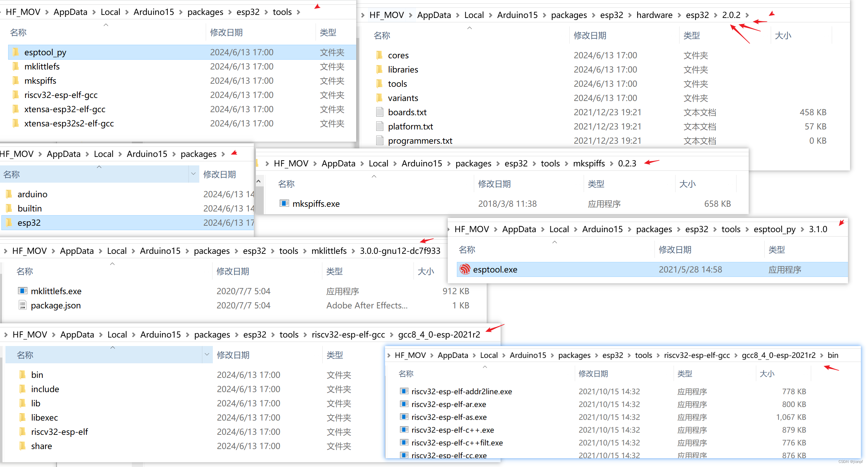Select riscv32-esp-elf-ar.exe file name
This screenshot has width=868, height=467.
pos(448,404)
